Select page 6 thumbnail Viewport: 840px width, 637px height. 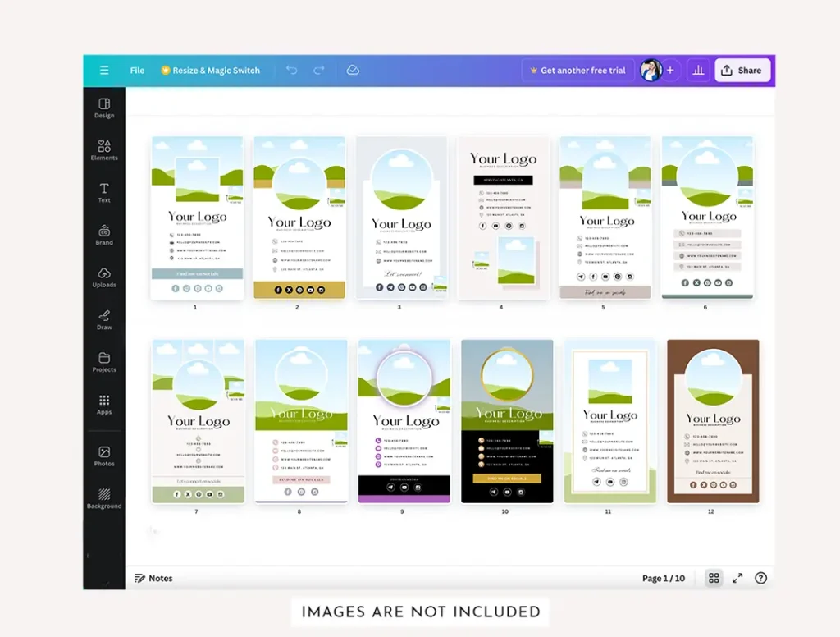pyautogui.click(x=708, y=218)
